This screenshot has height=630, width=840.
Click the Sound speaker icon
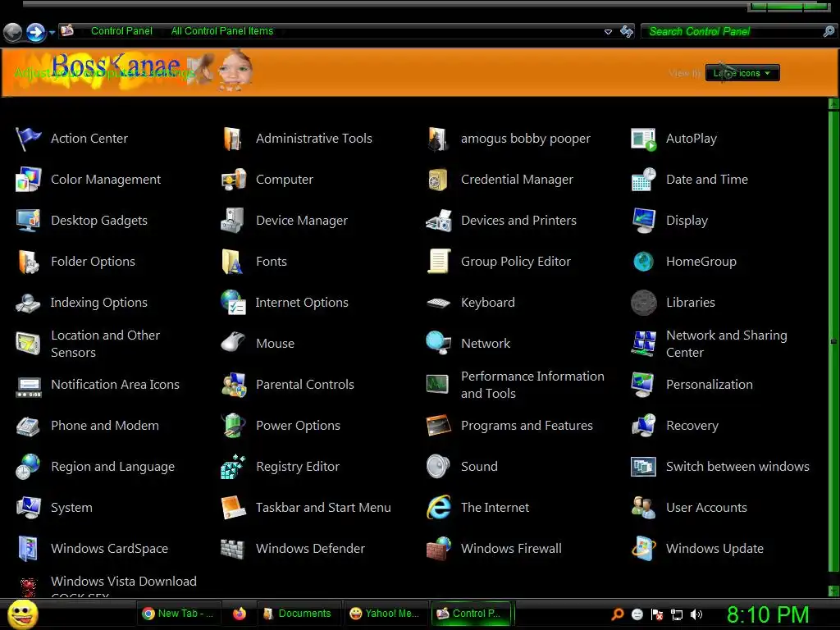(x=438, y=467)
